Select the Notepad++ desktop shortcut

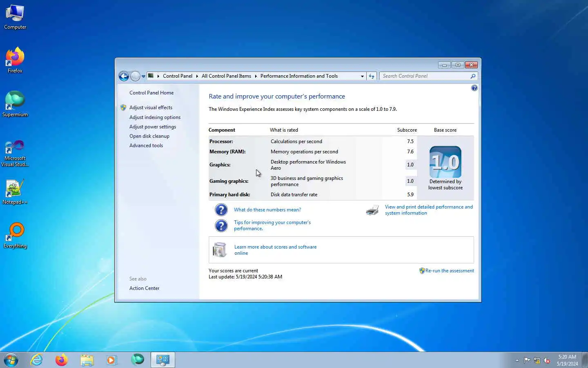pyautogui.click(x=15, y=192)
